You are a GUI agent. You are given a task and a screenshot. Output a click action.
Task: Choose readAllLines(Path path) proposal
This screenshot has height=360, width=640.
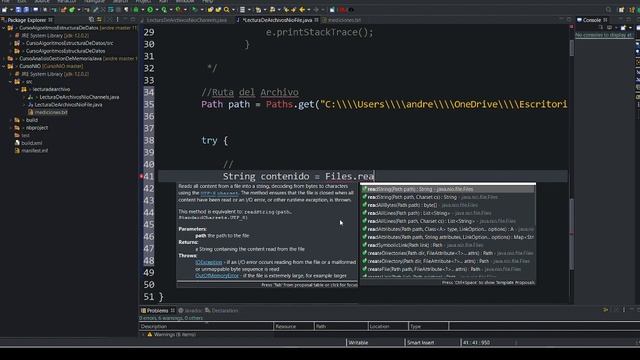click(x=448, y=213)
